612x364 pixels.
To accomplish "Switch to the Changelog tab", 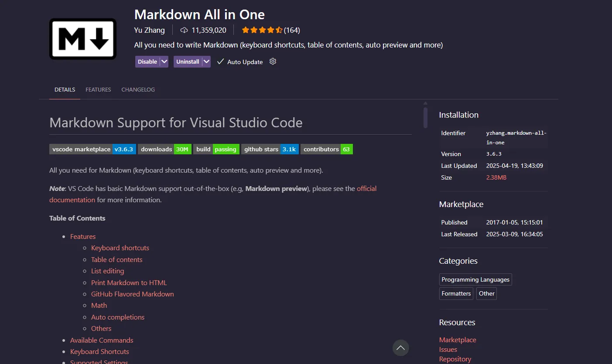I will click(x=138, y=89).
